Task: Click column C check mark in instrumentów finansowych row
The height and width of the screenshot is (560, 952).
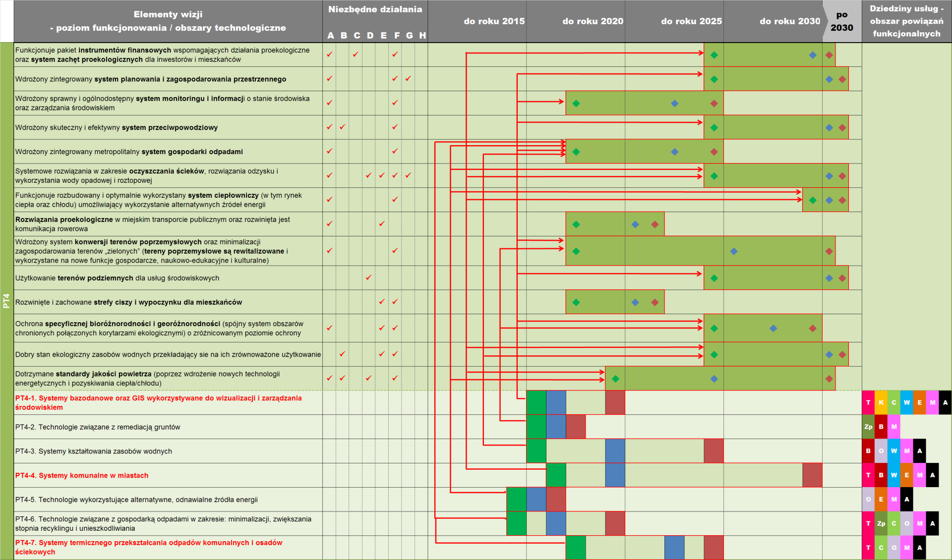Action: click(x=356, y=54)
